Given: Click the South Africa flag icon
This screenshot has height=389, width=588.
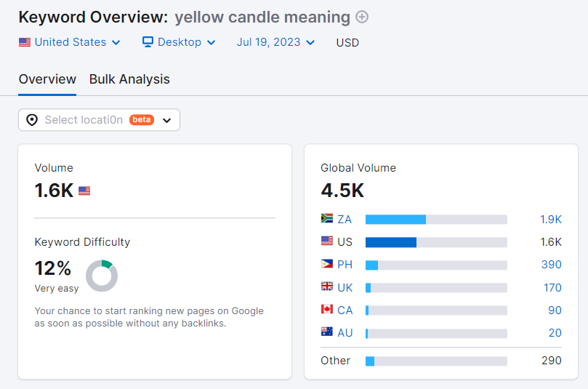Looking at the screenshot, I should point(327,218).
